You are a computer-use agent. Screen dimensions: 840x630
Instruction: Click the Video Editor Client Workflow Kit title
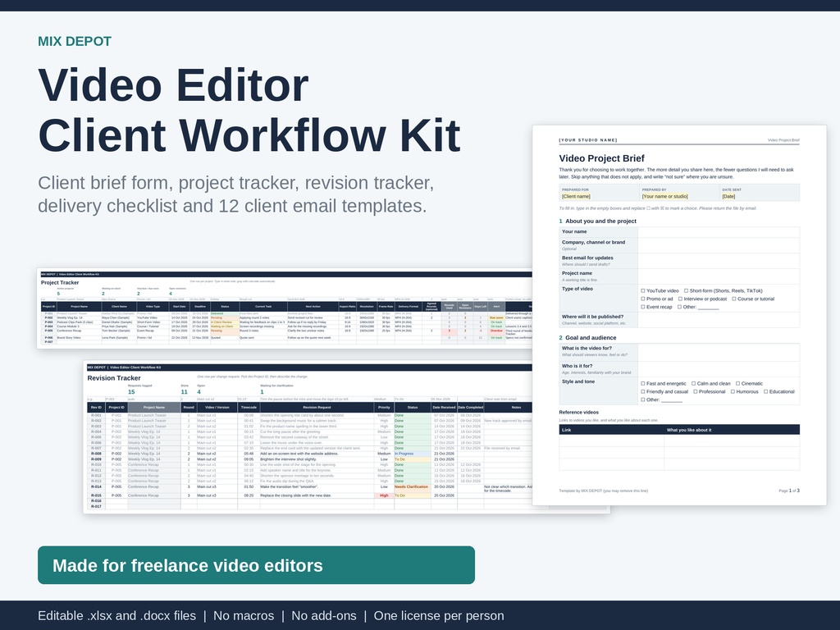[249, 110]
